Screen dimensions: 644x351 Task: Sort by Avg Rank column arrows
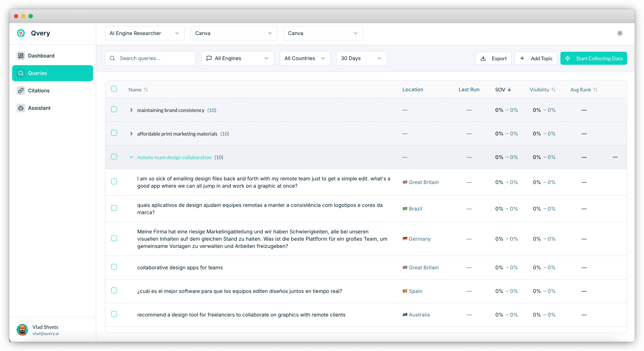pyautogui.click(x=595, y=89)
